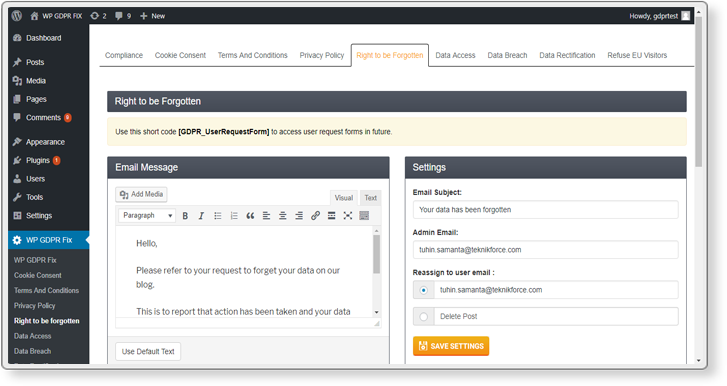
Task: Click the Save Settings button
Action: [x=451, y=346]
